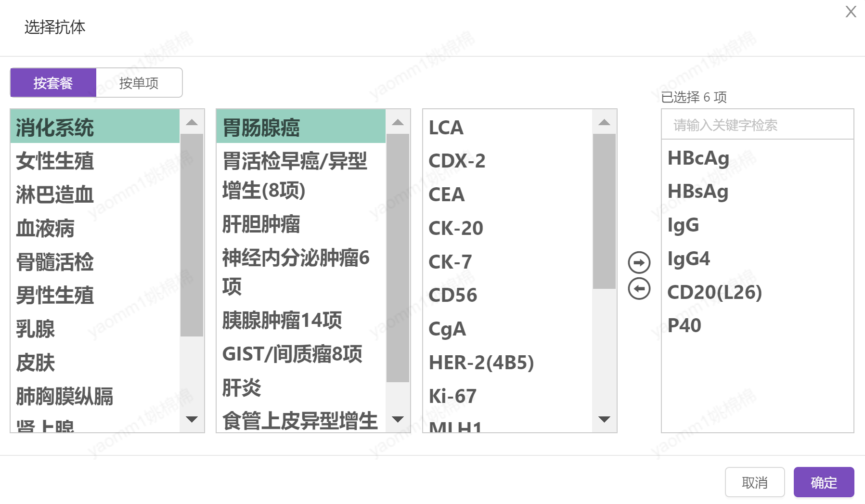Screen dimensions: 865x504
Task: Click the right-arrow add antibody icon
Action: pyautogui.click(x=639, y=262)
